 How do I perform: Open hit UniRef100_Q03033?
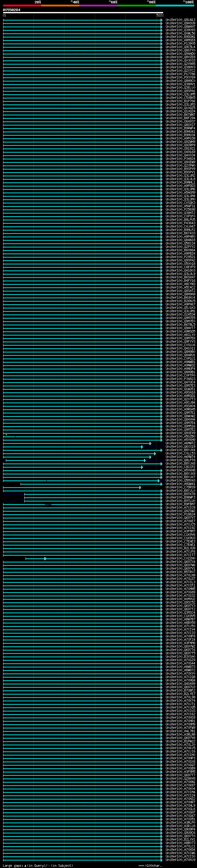click(x=180, y=61)
